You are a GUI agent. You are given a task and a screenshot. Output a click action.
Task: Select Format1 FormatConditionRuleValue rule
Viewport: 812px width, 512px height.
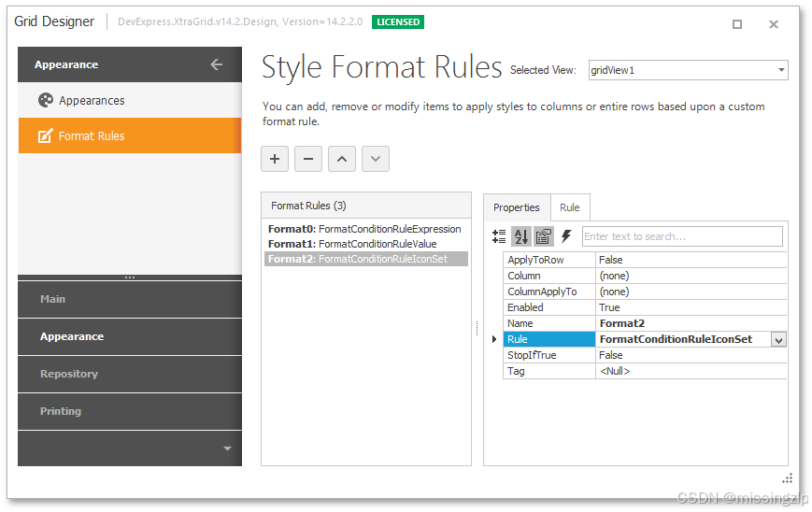coord(365,244)
